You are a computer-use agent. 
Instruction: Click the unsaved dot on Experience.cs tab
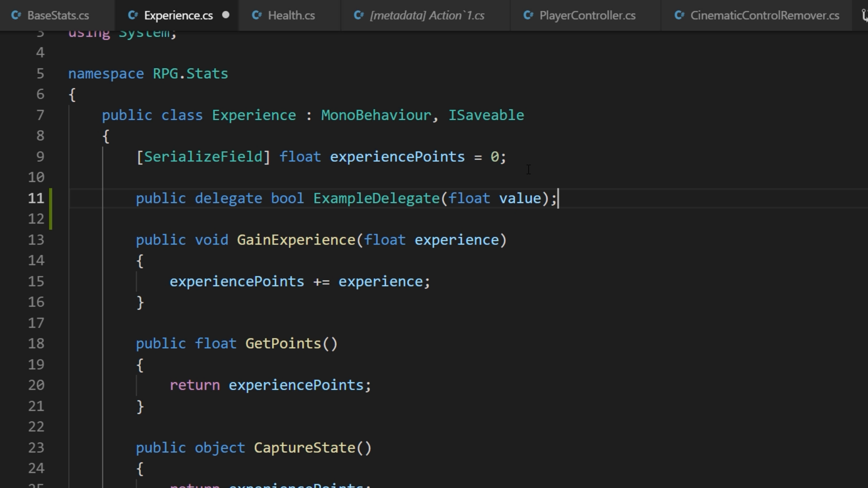point(226,15)
